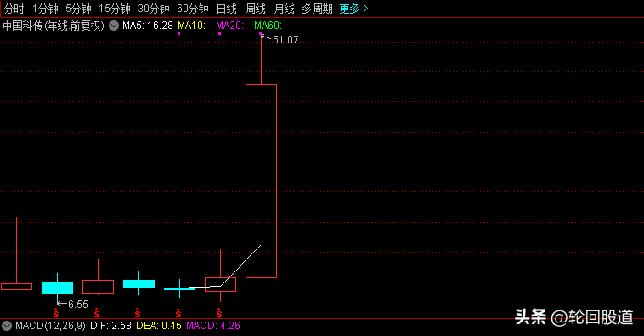This screenshot has width=644, height=336.
Task: Switch to 日线 daily chart
Action: [x=226, y=9]
